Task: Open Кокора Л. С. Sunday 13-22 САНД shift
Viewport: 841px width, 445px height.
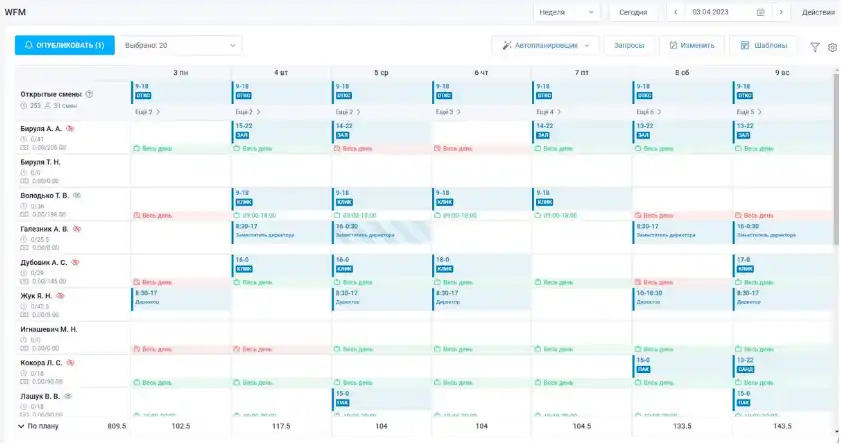Action: [782, 365]
